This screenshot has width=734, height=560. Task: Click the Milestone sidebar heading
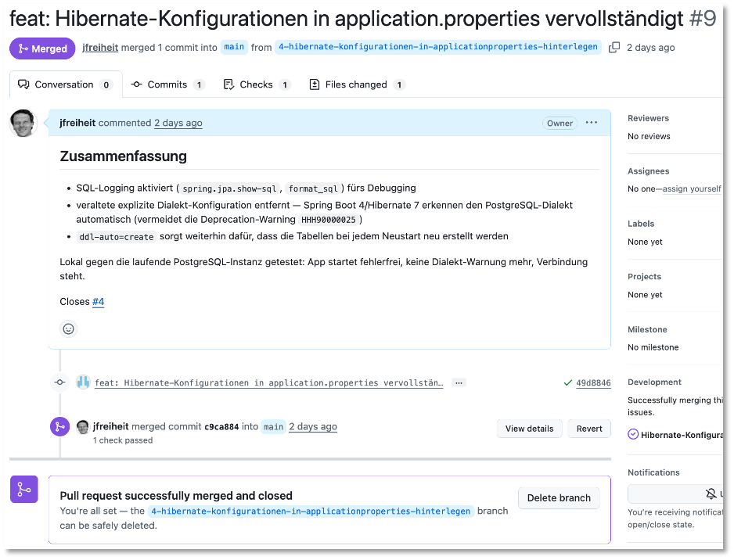coord(647,329)
